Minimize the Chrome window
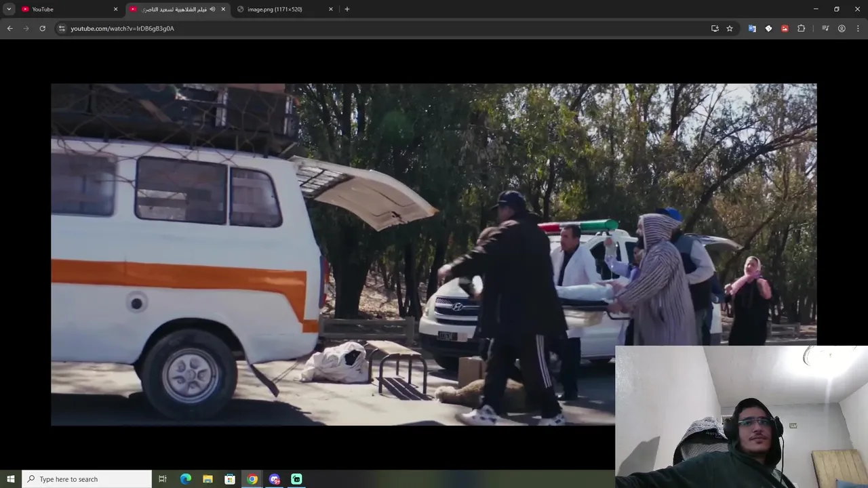Viewport: 868px width, 488px height. point(816,9)
